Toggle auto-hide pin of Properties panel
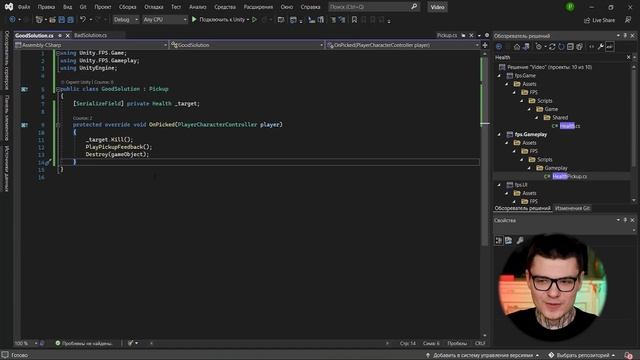 pos(625,220)
